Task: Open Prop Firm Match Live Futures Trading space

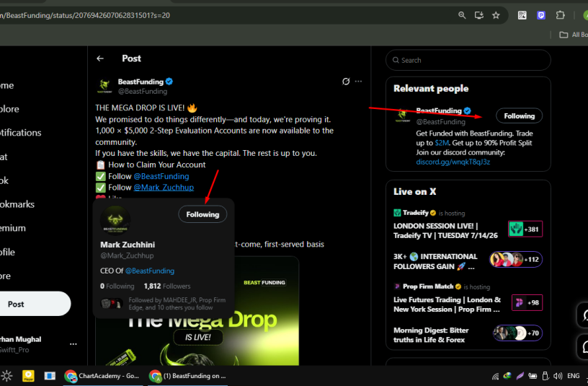Action: 468,298
